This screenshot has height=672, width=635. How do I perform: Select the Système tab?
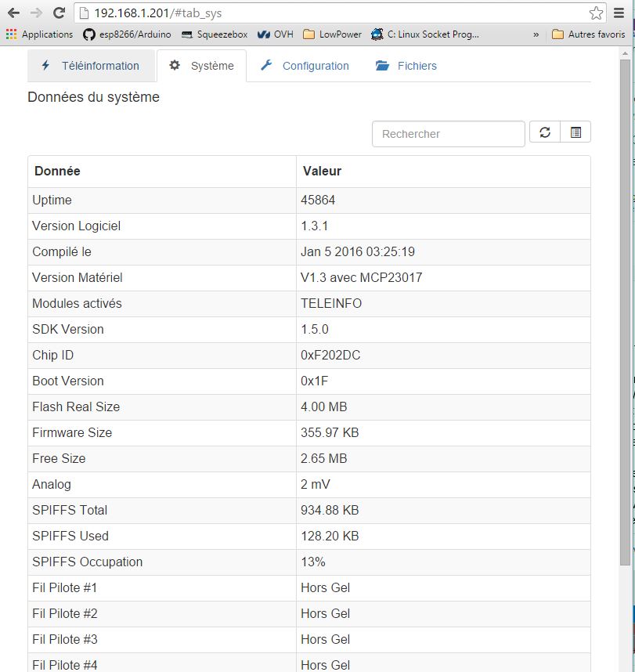click(x=202, y=66)
